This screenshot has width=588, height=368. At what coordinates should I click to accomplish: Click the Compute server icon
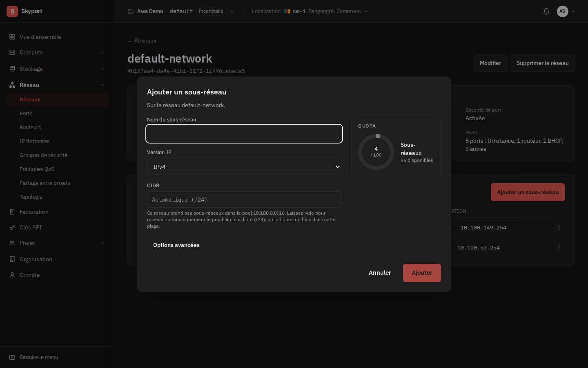(12, 52)
